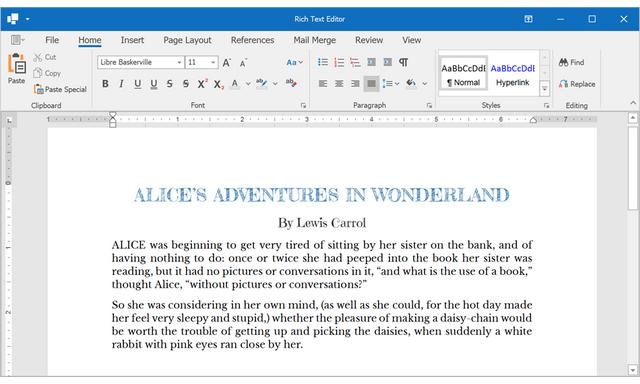The width and height of the screenshot is (640, 384).
Task: Align text right
Action: (x=355, y=84)
